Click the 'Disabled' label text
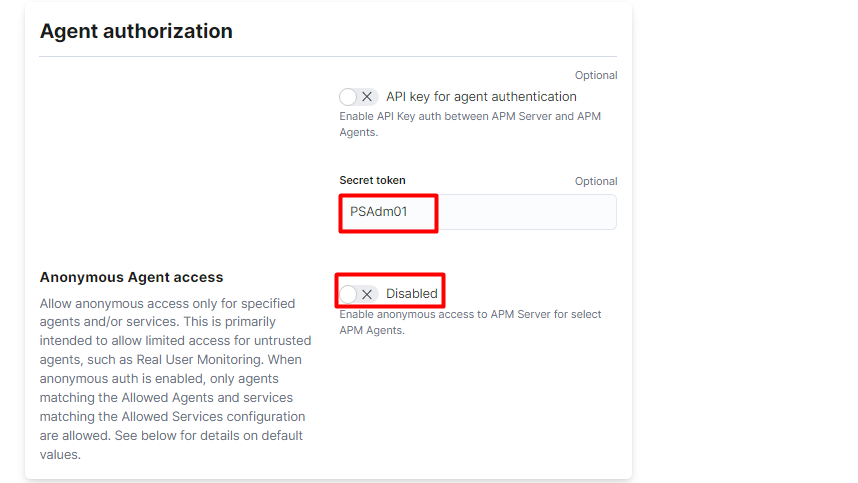858x483 pixels. [412, 294]
